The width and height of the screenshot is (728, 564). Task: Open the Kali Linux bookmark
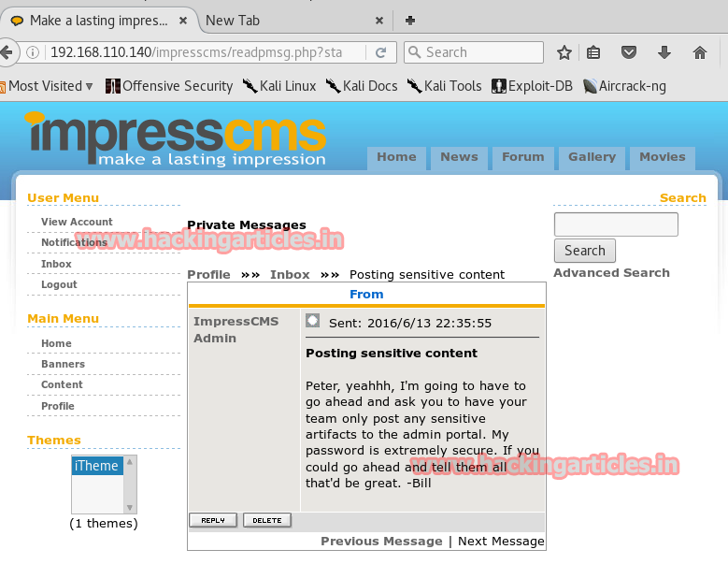(279, 86)
